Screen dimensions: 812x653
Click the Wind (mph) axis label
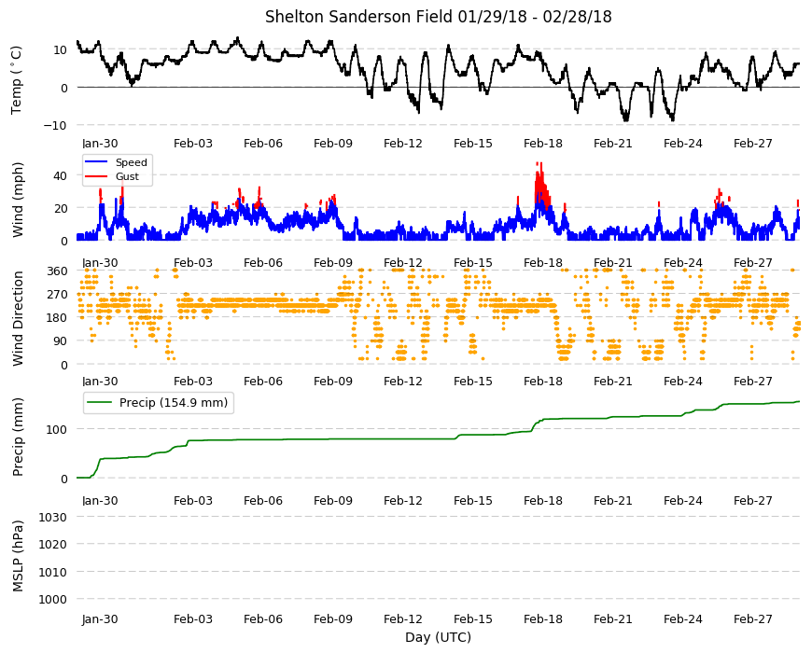[18, 200]
